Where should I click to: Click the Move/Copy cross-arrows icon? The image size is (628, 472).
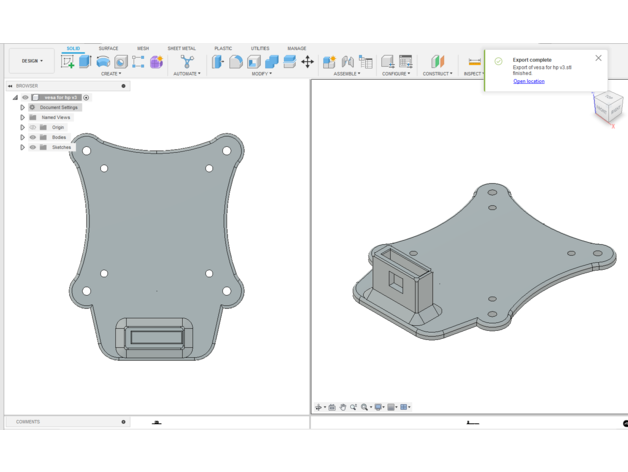click(307, 62)
